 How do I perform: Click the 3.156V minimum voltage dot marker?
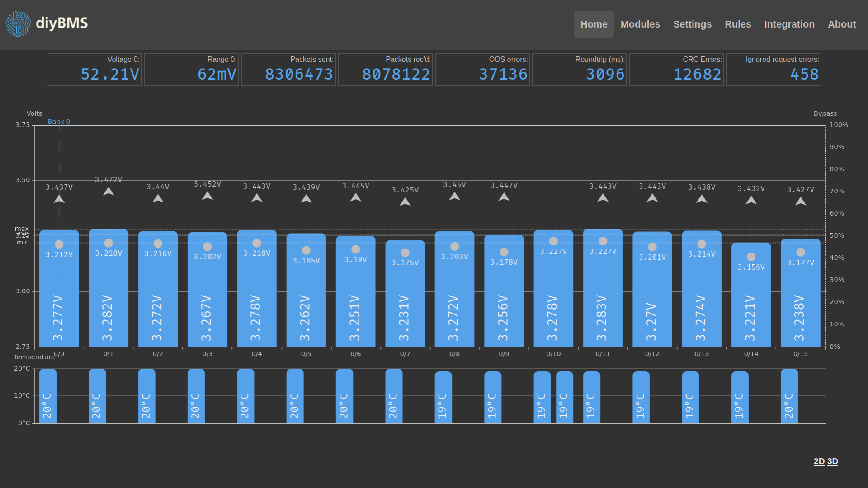coord(751,257)
